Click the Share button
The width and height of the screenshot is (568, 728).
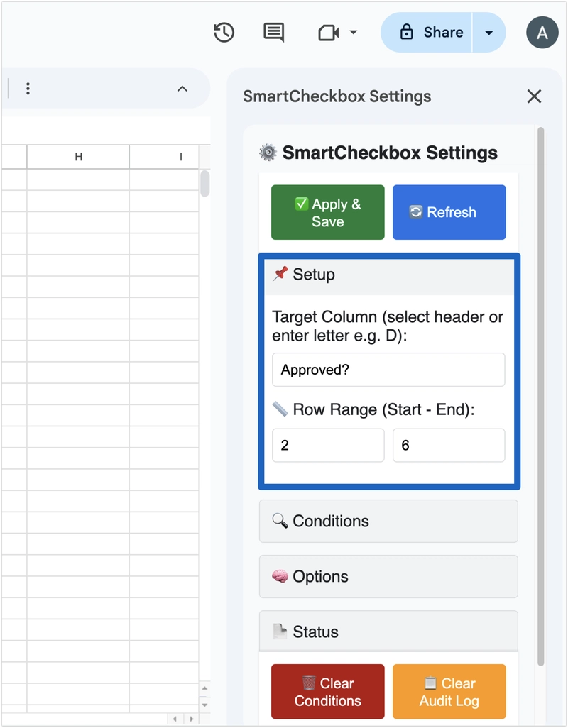click(426, 33)
